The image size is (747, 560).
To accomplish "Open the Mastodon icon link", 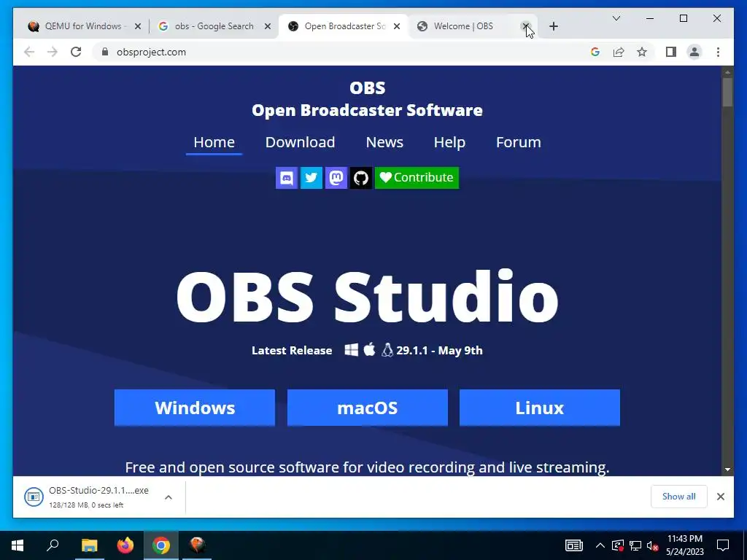I will pos(336,178).
